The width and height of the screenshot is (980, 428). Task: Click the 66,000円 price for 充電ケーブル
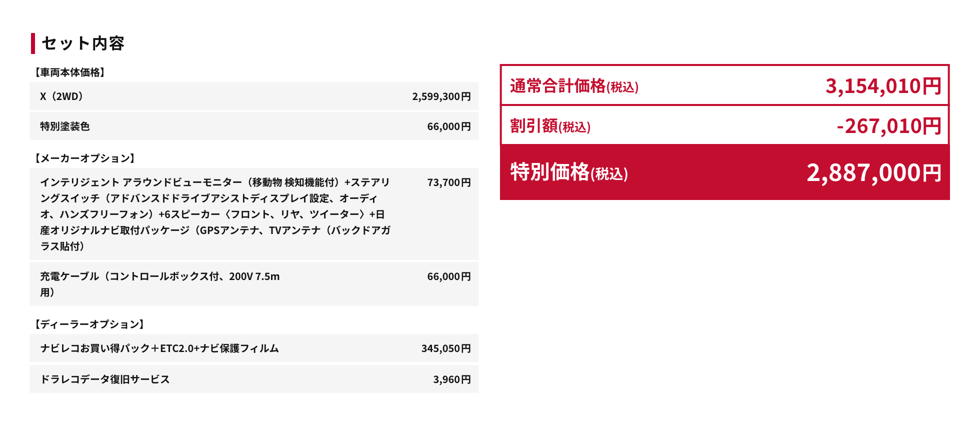coord(449,276)
